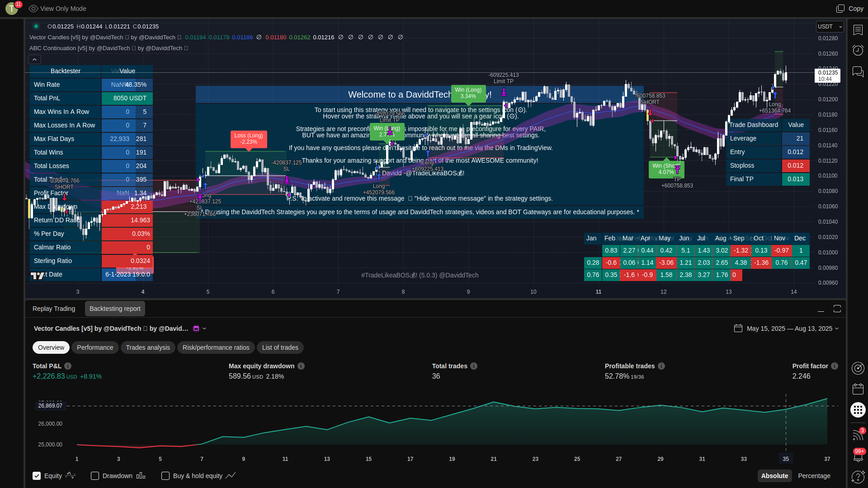Click the Sterling Ratio value 0.0324

coord(127,261)
